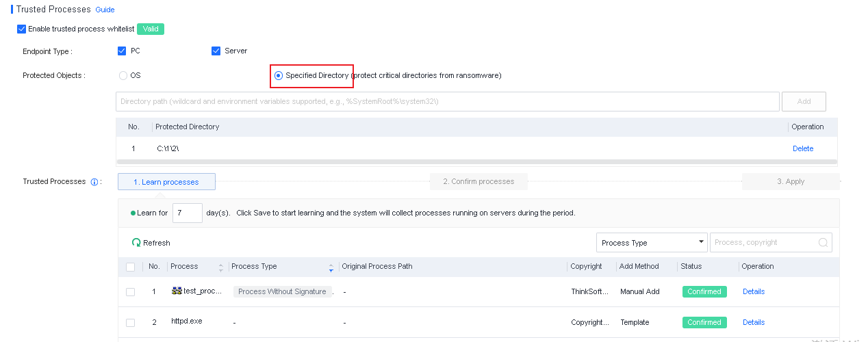Delete the C:\1\2\ protected directory
This screenshot has height=342, width=868.
click(x=802, y=148)
